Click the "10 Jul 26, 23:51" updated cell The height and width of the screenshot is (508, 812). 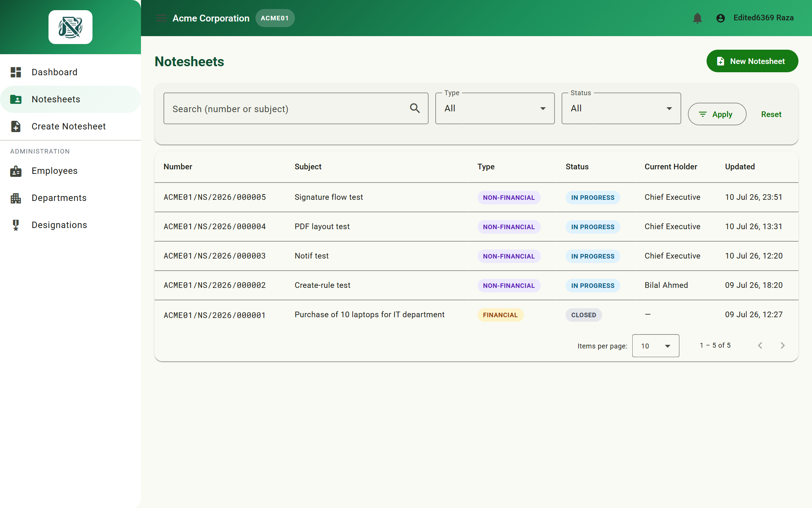(753, 197)
